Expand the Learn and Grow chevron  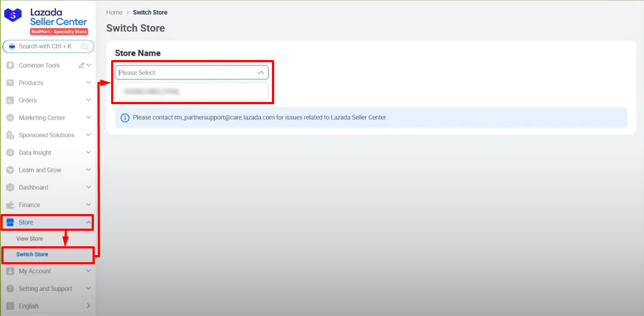89,170
